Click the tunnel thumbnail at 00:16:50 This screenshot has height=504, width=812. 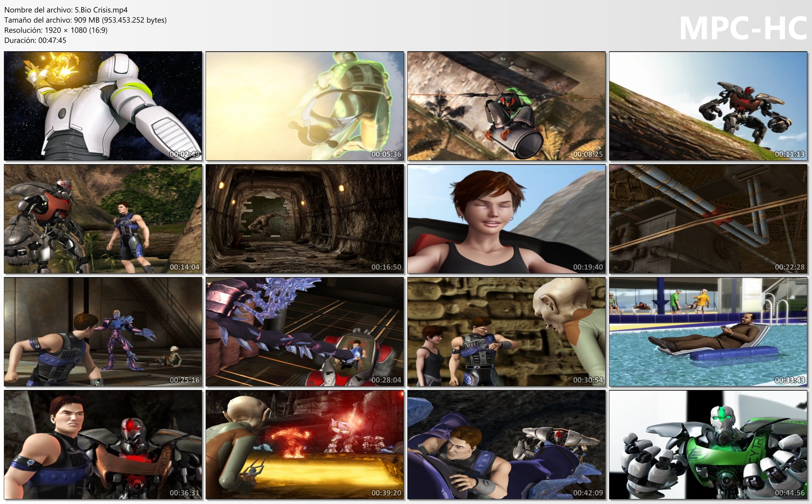point(304,219)
